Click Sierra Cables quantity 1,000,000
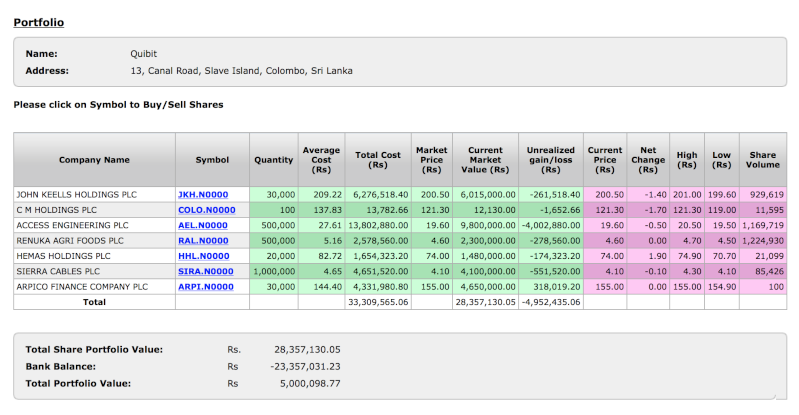This screenshot has width=799, height=415. [274, 271]
